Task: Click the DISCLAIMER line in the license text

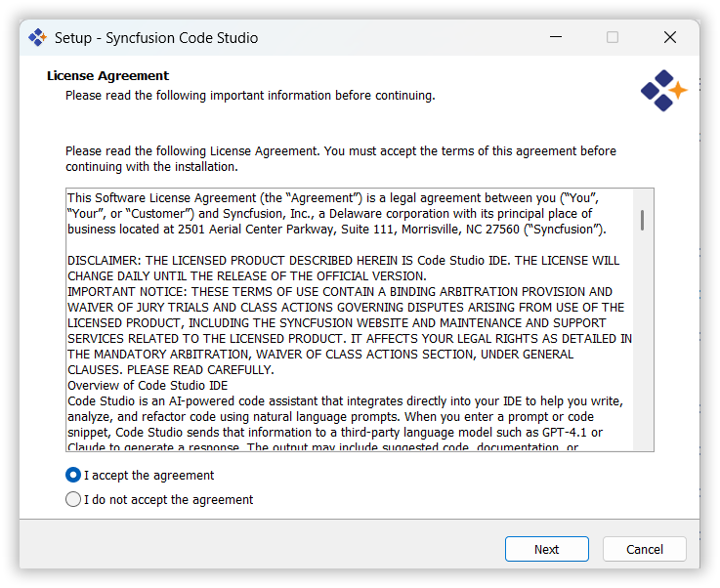Action: point(344,260)
